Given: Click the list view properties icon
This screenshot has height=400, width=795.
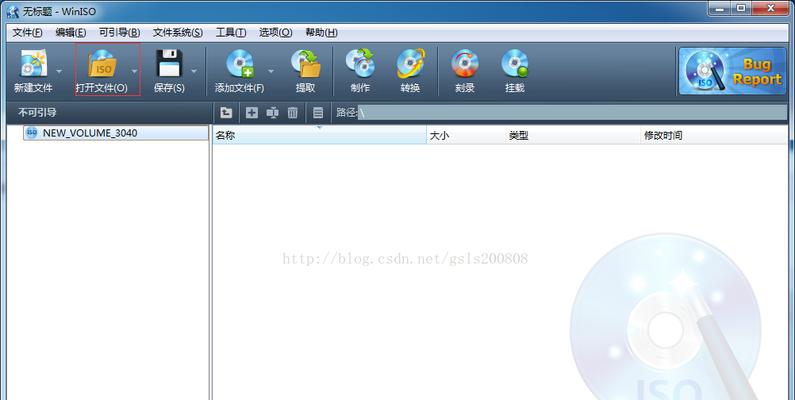Looking at the screenshot, I should click(318, 113).
